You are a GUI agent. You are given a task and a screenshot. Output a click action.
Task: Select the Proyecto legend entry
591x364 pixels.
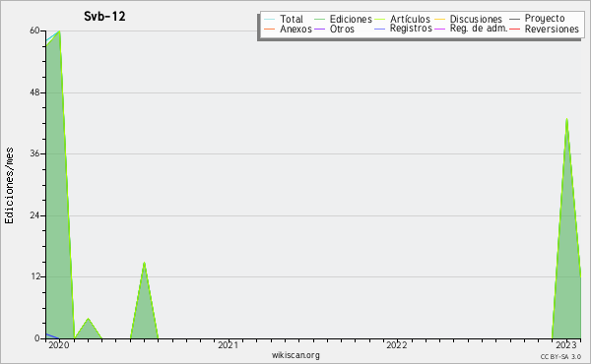[545, 19]
